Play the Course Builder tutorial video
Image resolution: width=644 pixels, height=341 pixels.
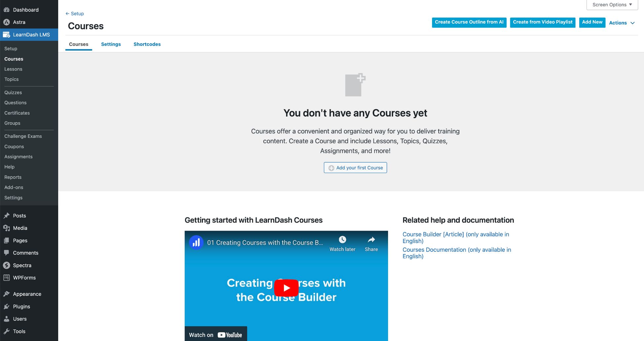[x=286, y=287]
